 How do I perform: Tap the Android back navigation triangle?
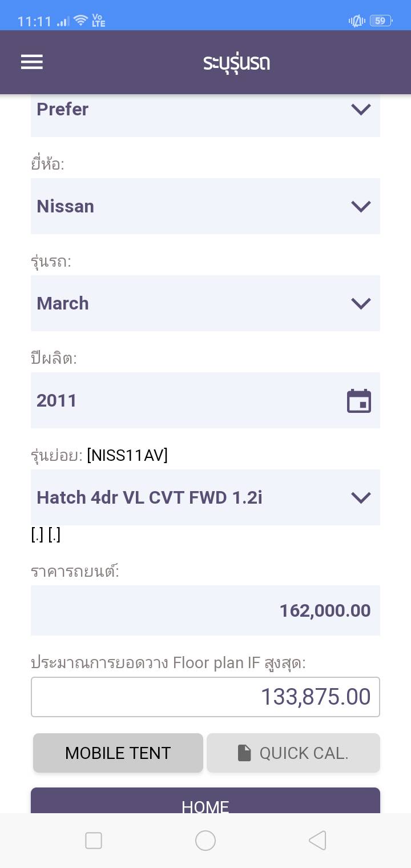click(317, 841)
